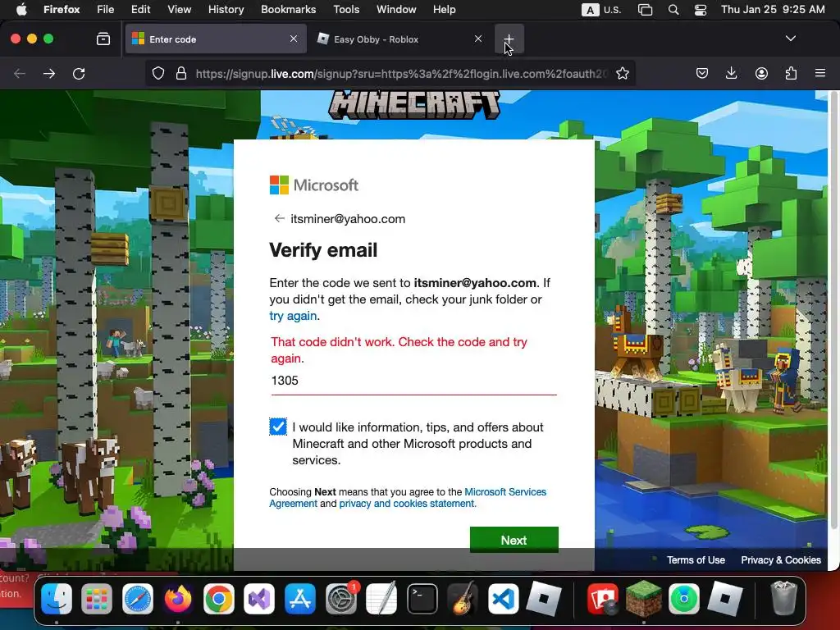The width and height of the screenshot is (840, 630).
Task: Select the Enter code tab
Action: (216, 39)
